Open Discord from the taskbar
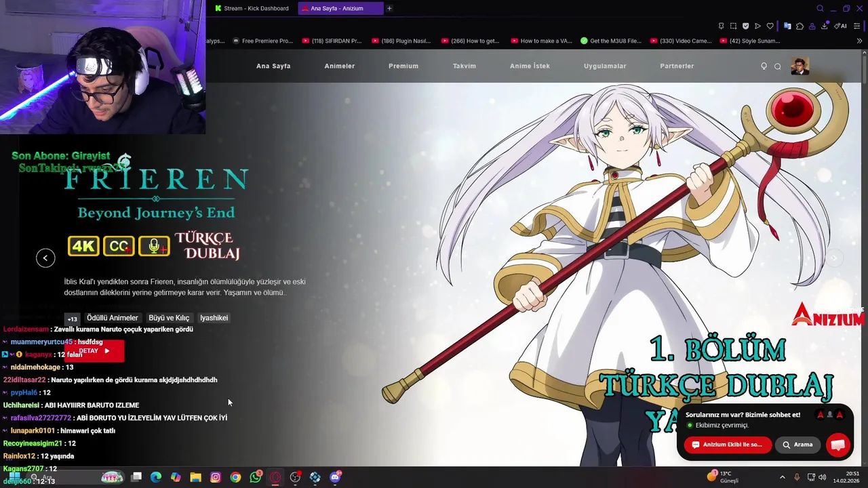The width and height of the screenshot is (868, 488). [335, 477]
